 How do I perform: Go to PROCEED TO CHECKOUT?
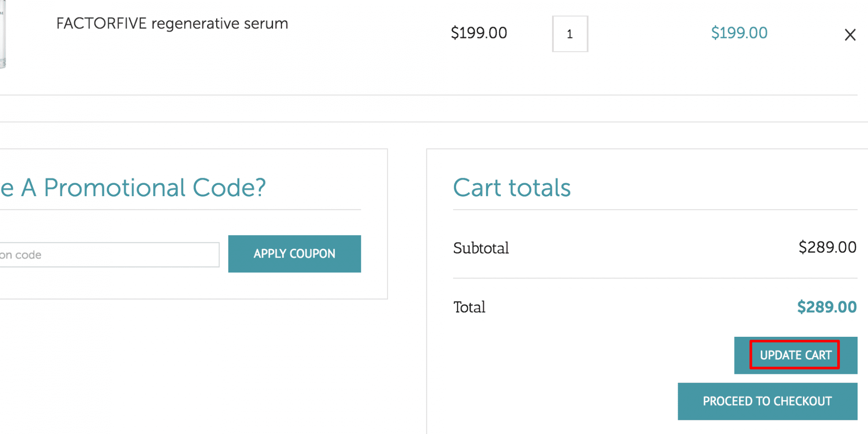(767, 401)
